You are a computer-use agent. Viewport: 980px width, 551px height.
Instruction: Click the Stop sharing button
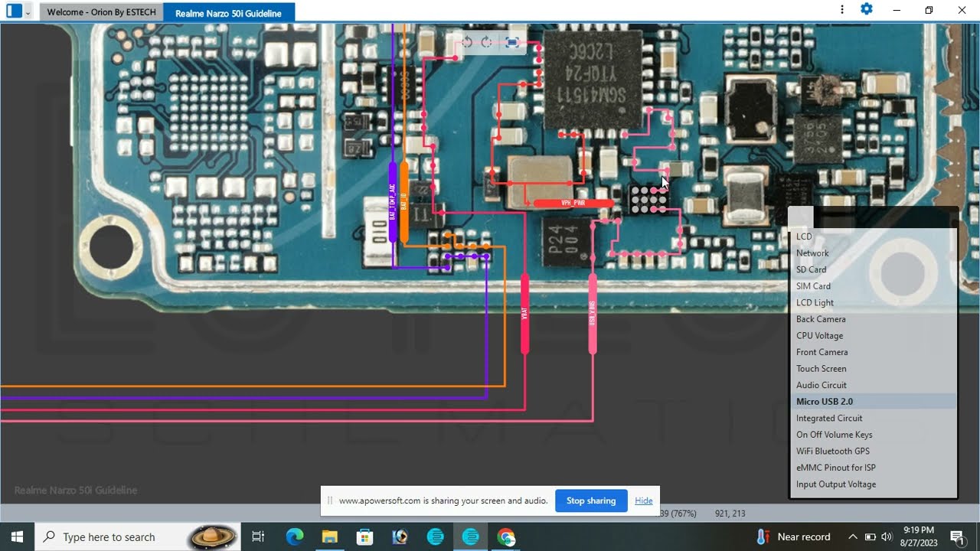pos(591,500)
